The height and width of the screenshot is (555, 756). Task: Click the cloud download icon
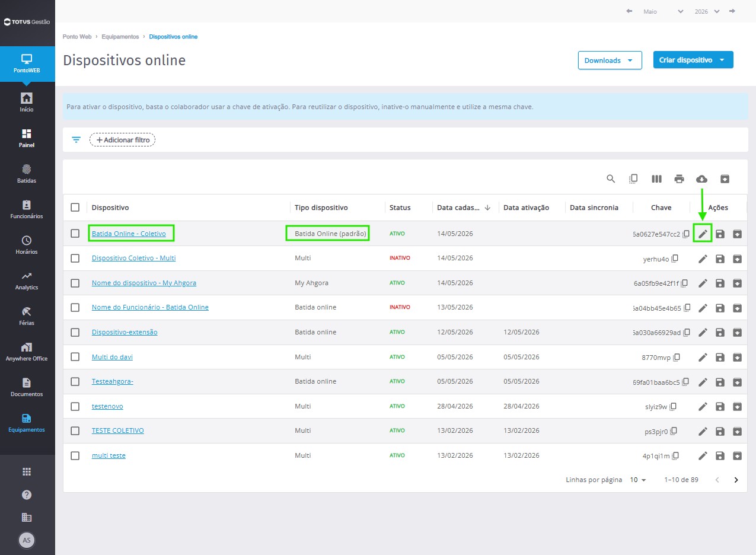[x=701, y=178]
